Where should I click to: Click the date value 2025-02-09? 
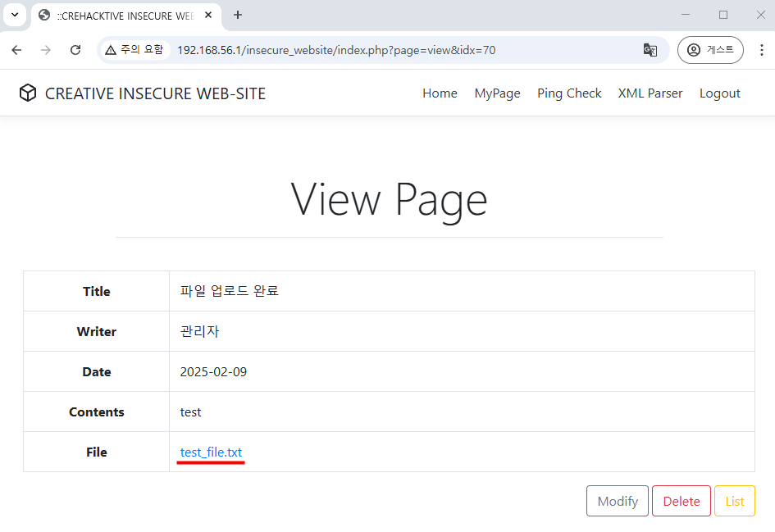point(213,372)
